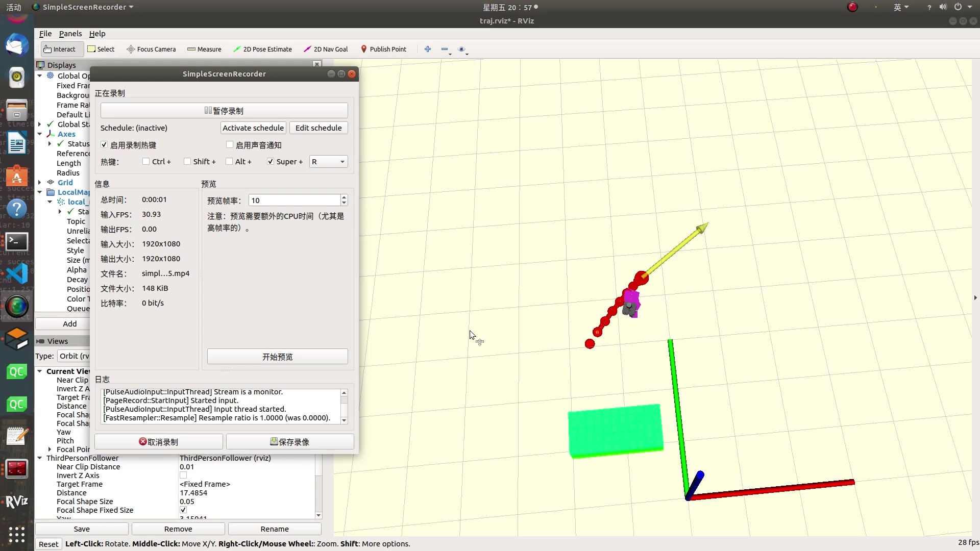The height and width of the screenshot is (551, 980).
Task: Toggle Focal Shape Fixed Size checkbox
Action: click(183, 510)
